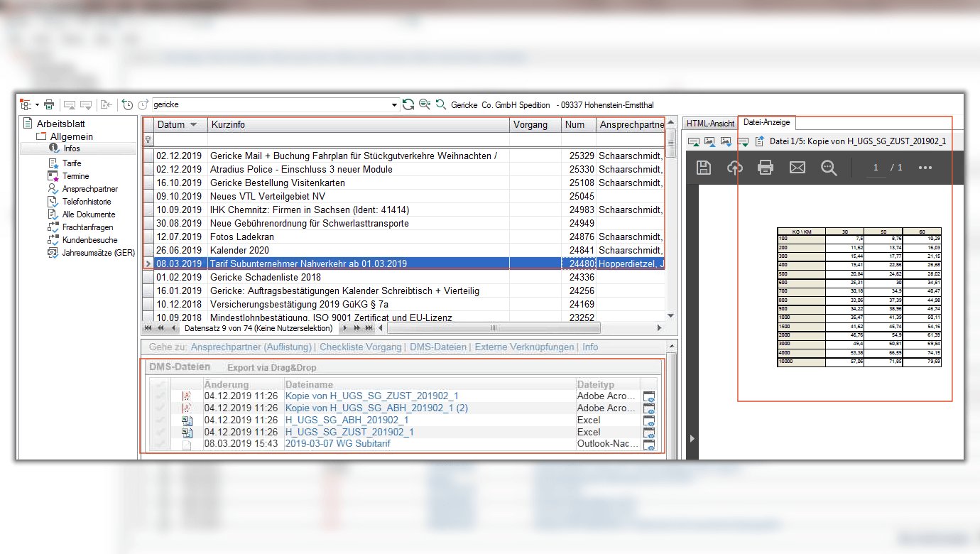Click the green refresh arrows icon
This screenshot has width=980, height=554.
click(x=408, y=105)
